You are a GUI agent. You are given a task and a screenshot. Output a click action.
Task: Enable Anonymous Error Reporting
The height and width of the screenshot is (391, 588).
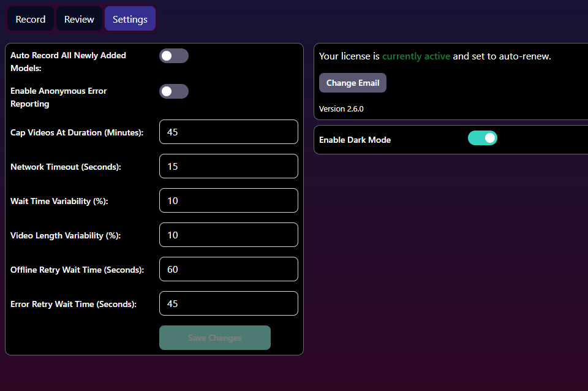coord(174,91)
